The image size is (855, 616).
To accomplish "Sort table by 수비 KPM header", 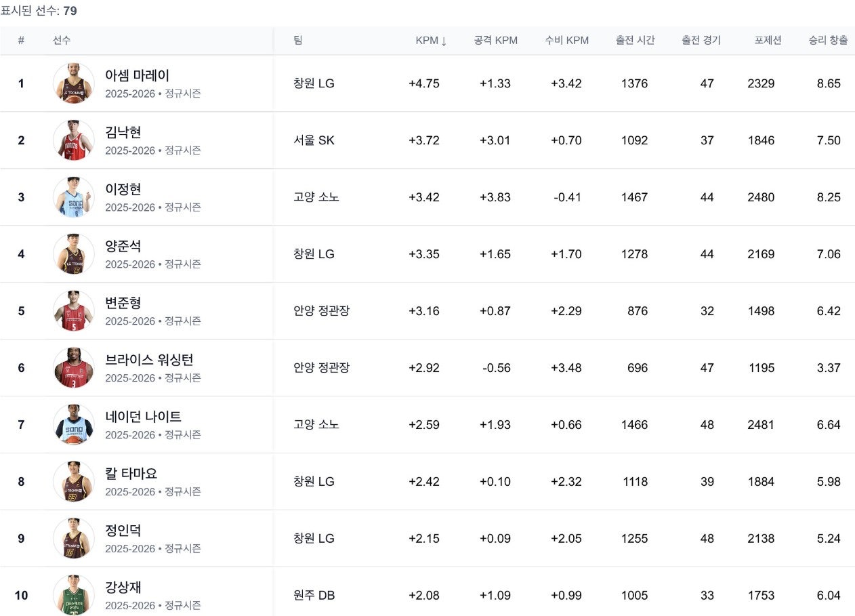I will tap(567, 41).
